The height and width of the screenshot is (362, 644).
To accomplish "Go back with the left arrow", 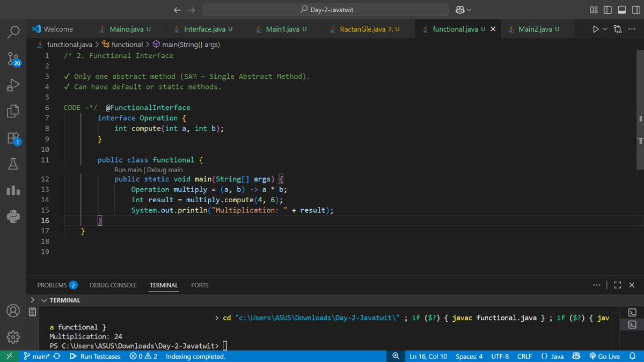I will point(178,10).
